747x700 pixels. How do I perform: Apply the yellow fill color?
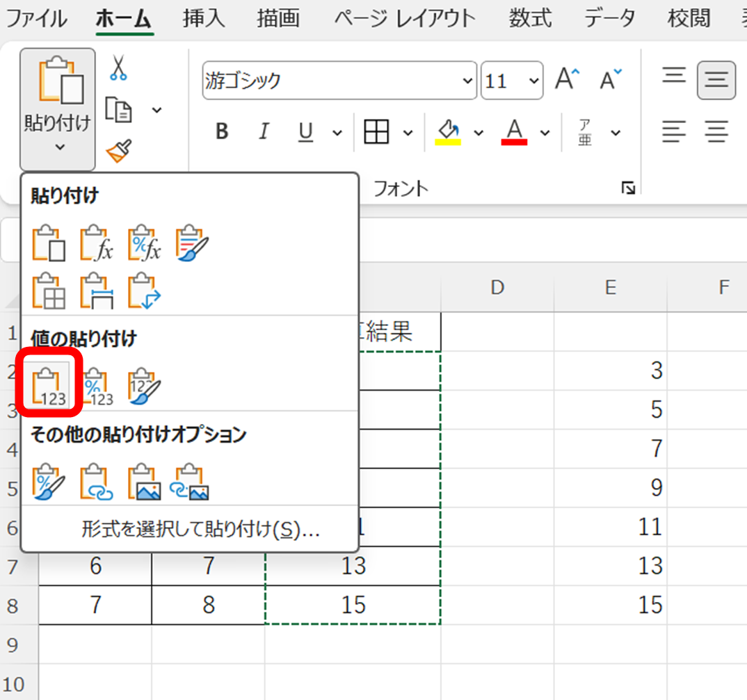coord(449,131)
